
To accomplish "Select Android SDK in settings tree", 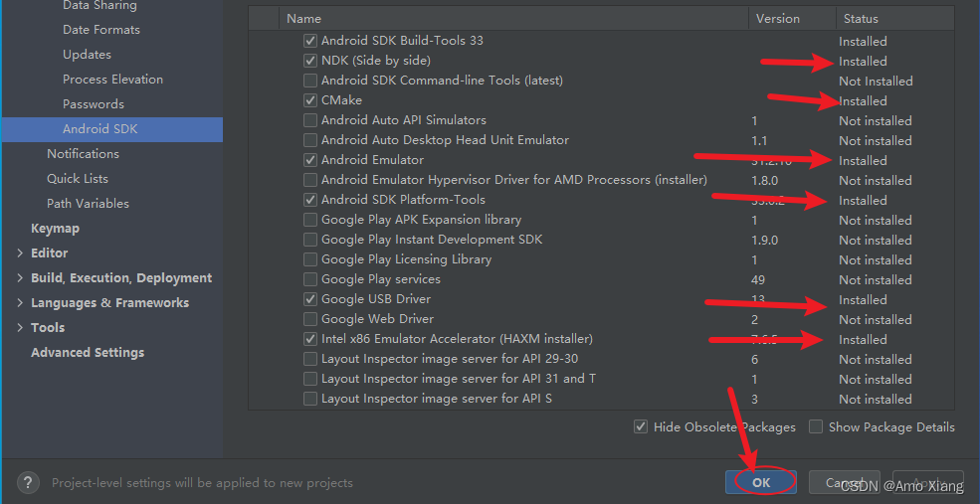I will [99, 129].
